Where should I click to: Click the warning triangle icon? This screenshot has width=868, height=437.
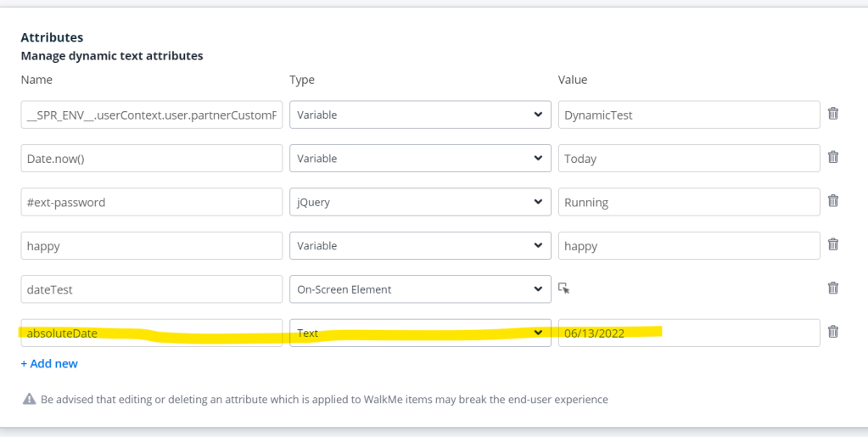click(29, 399)
